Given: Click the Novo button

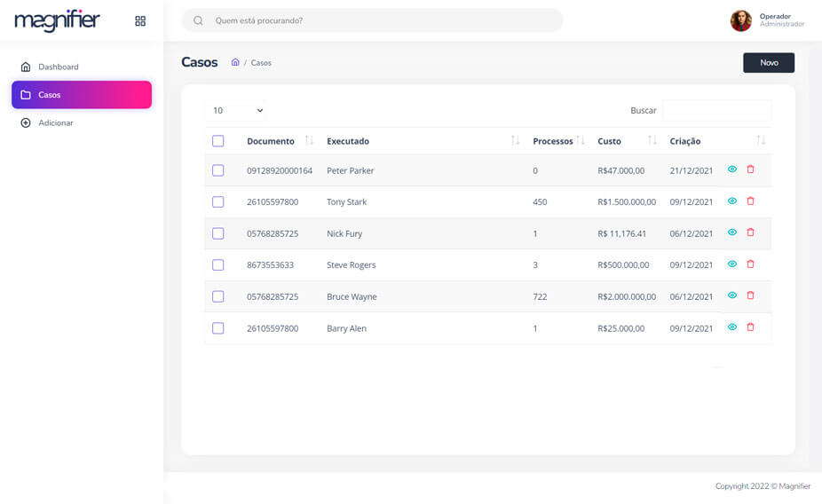Looking at the screenshot, I should click(768, 63).
